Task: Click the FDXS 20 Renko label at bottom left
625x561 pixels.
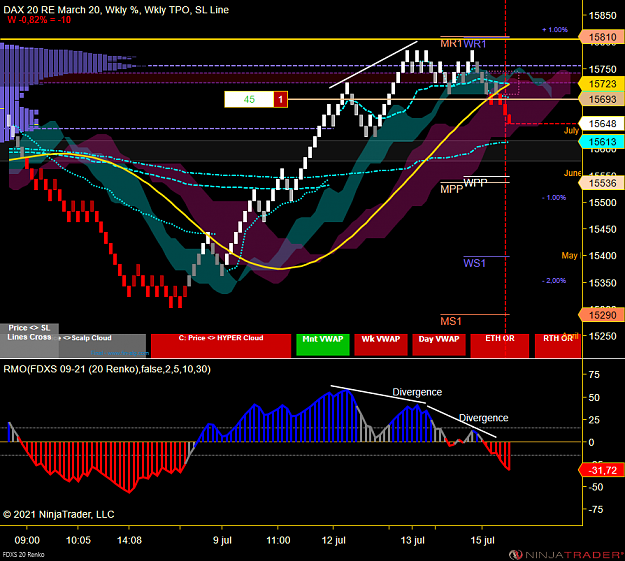Action: (x=24, y=555)
